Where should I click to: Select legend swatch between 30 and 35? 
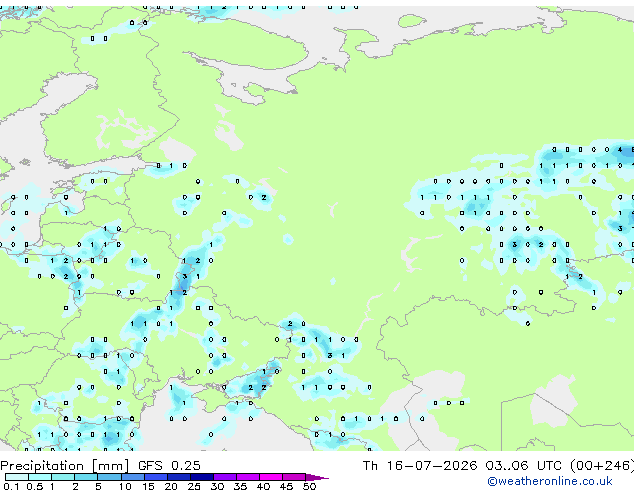(x=224, y=477)
